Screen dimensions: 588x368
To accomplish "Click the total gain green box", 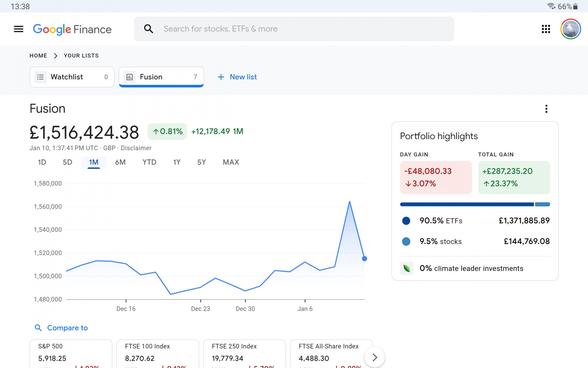I will point(514,177).
